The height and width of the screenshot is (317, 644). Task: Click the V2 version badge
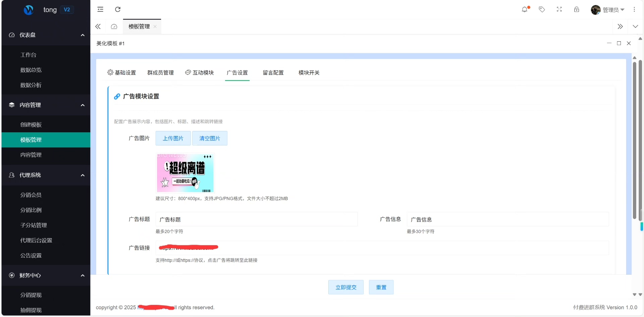click(67, 10)
